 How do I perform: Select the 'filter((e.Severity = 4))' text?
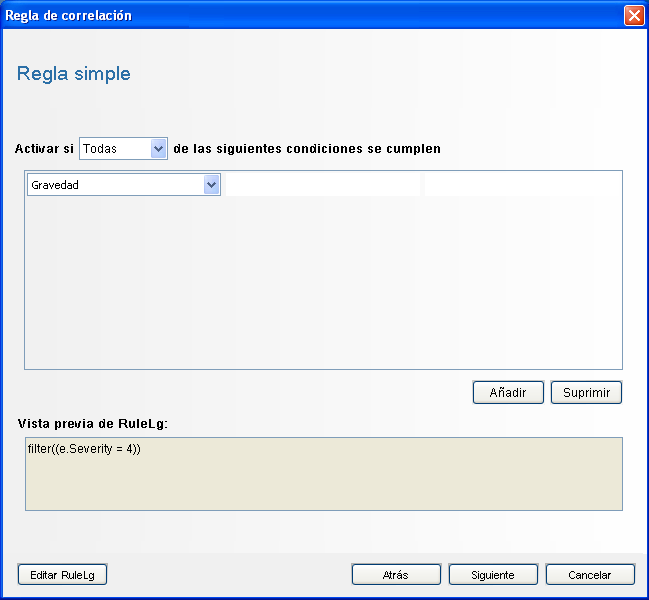click(84, 449)
